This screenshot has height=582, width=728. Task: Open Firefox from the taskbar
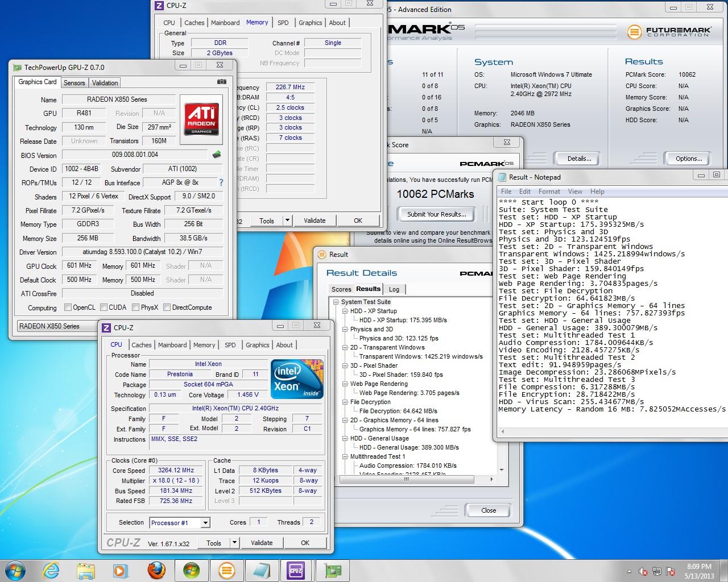(156, 570)
